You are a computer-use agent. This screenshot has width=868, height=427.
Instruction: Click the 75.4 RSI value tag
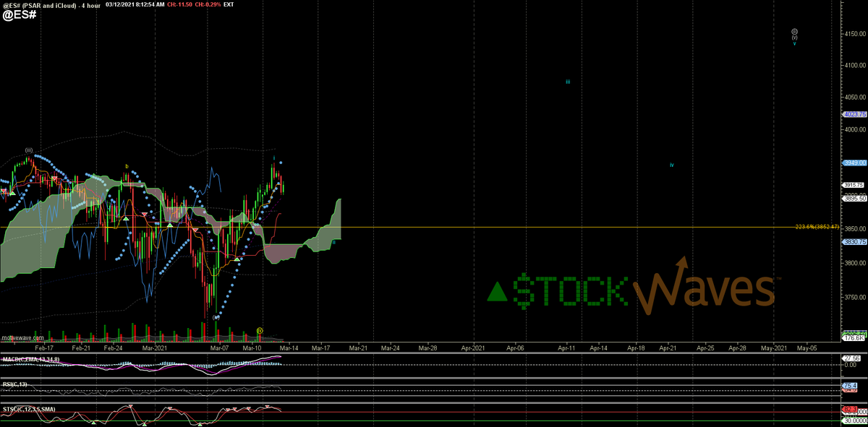(851, 387)
